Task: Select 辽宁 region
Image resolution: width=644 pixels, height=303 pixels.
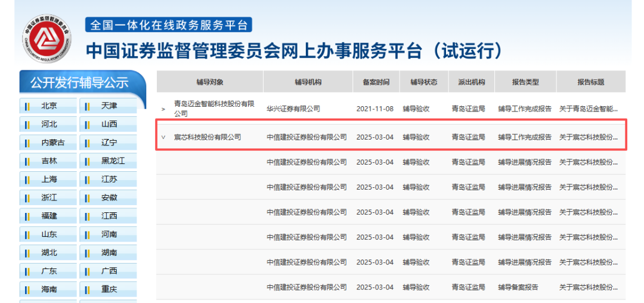Action: tap(108, 143)
